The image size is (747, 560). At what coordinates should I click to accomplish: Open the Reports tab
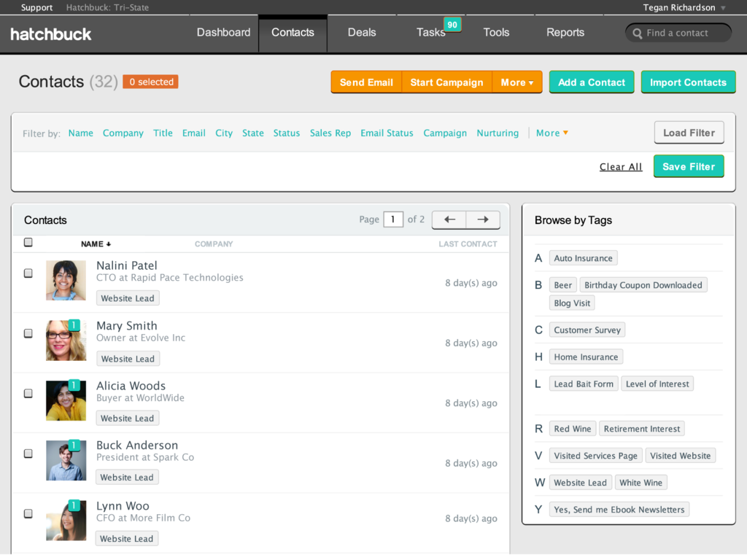click(565, 32)
